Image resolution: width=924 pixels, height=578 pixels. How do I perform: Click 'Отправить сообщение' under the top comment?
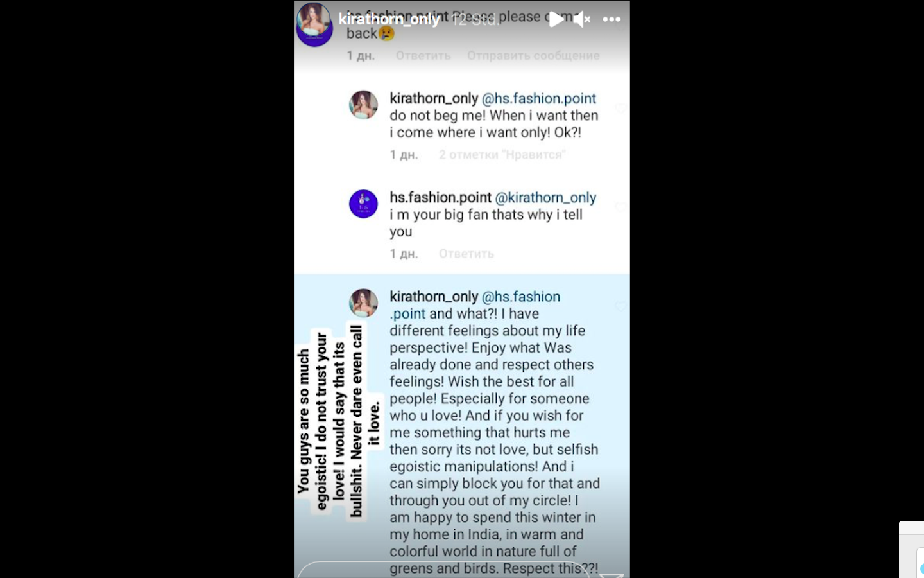point(533,56)
